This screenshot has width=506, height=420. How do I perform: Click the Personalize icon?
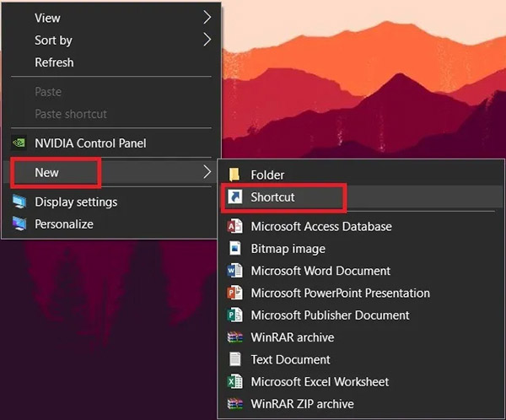coord(19,223)
